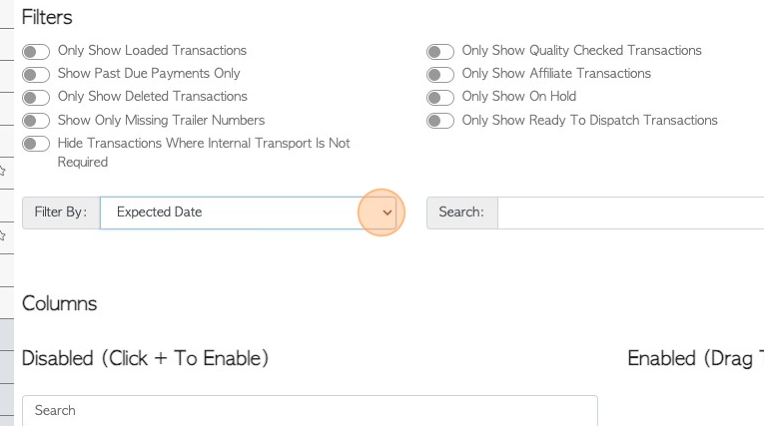Screen dimensions: 764x426
Task: Click the upper star icon in left strip
Action: 2,171
